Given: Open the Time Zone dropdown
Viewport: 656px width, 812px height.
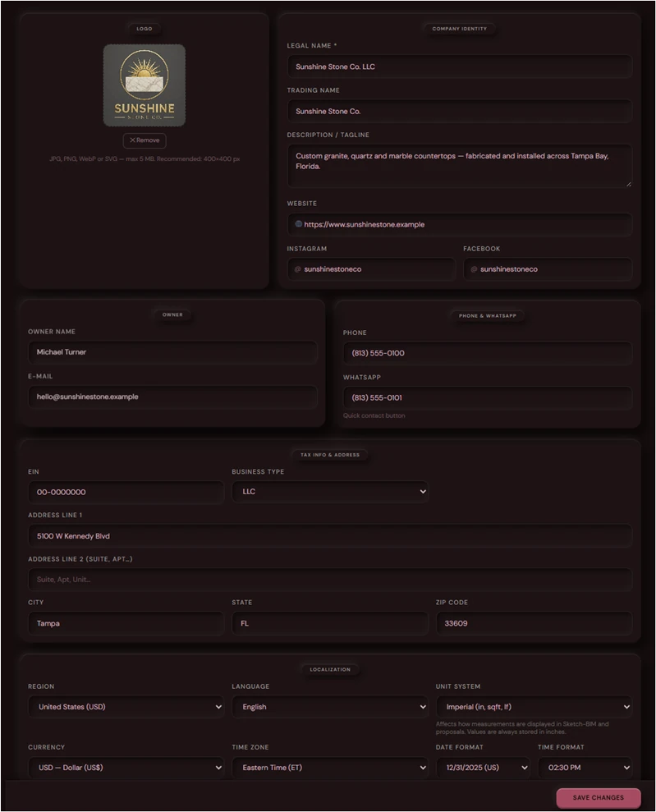Looking at the screenshot, I should (330, 768).
